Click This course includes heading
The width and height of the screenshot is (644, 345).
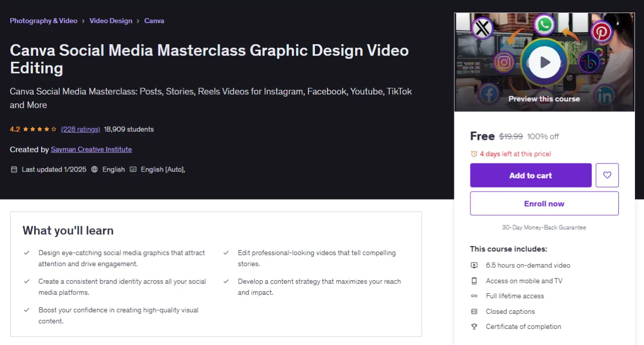click(509, 249)
